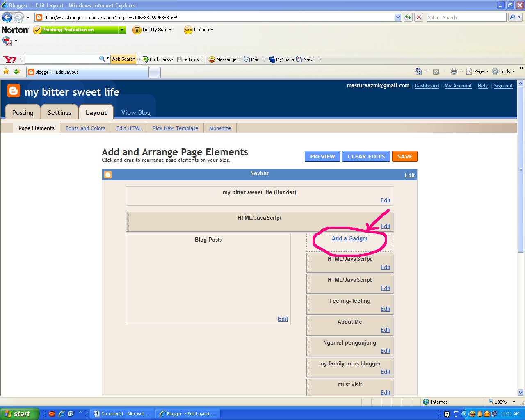Click the PREVIEW button

(x=322, y=156)
